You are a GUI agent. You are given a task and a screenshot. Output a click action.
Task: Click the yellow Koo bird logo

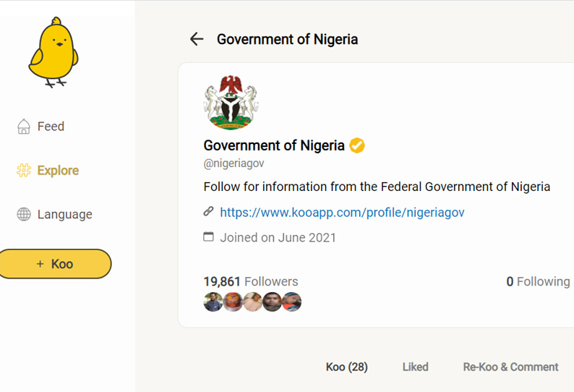point(53,52)
